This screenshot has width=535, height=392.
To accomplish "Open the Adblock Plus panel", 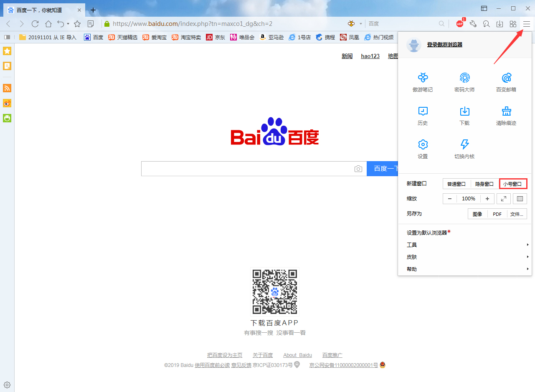I will (x=459, y=24).
